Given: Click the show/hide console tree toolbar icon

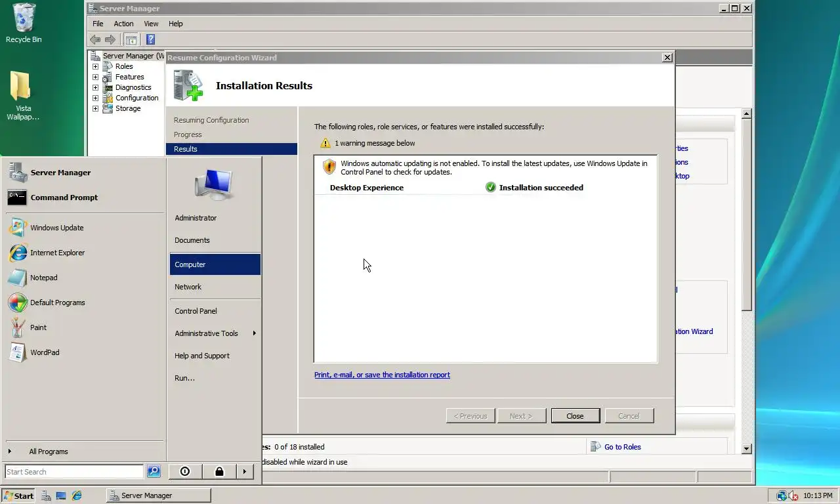Looking at the screenshot, I should [x=131, y=39].
